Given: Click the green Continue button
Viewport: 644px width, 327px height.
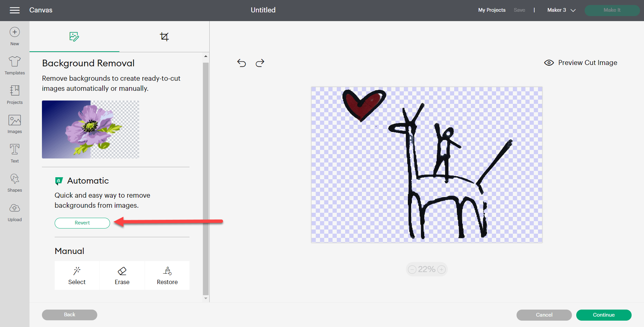Looking at the screenshot, I should coord(603,315).
